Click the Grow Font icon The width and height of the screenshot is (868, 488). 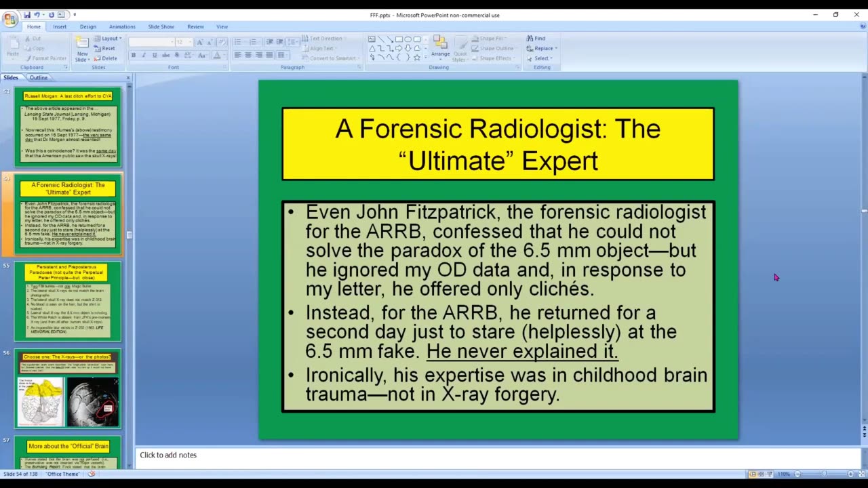pyautogui.click(x=200, y=42)
